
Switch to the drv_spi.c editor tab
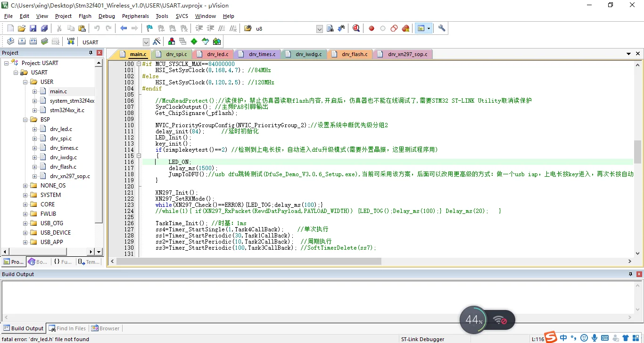click(x=173, y=54)
